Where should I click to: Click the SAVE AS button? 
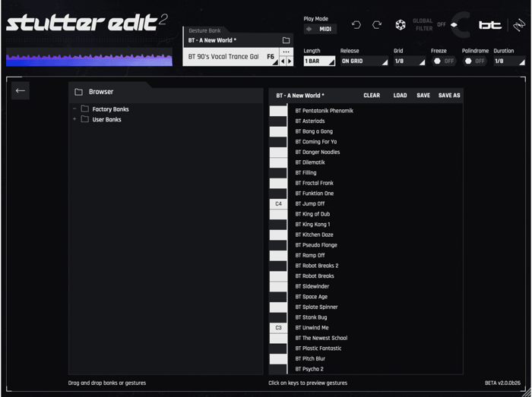click(449, 96)
